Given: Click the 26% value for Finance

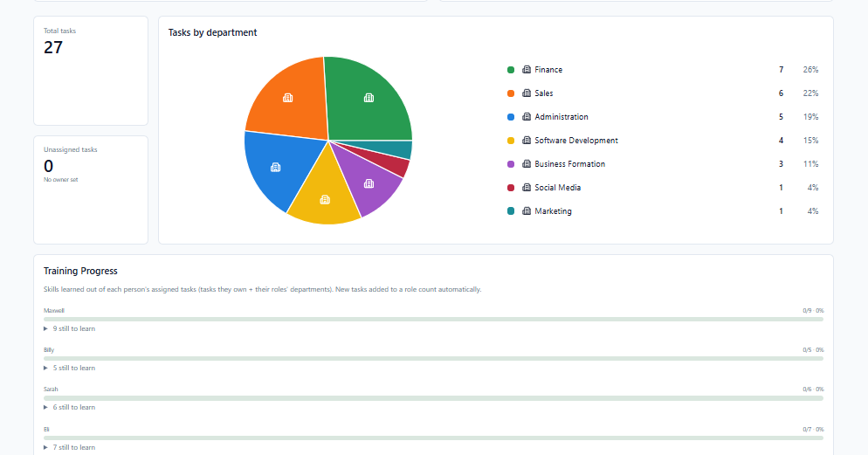Looking at the screenshot, I should (x=810, y=70).
